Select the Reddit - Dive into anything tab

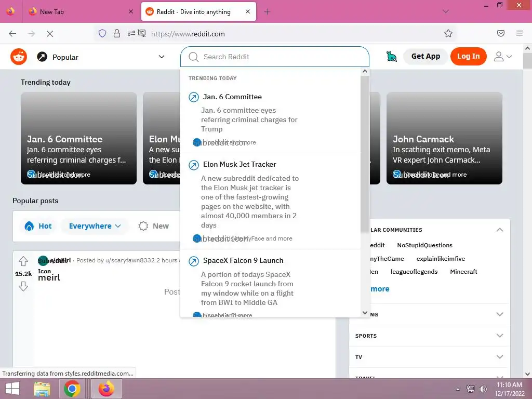pos(198,11)
